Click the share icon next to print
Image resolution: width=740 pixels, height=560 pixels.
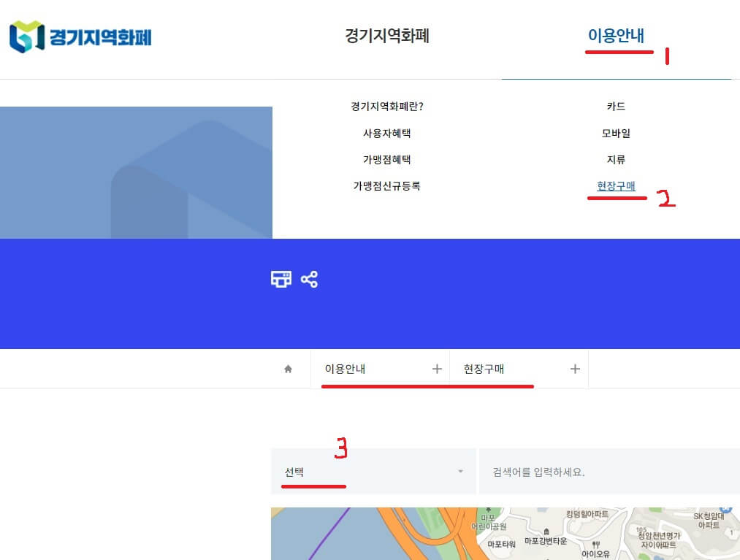pyautogui.click(x=309, y=279)
